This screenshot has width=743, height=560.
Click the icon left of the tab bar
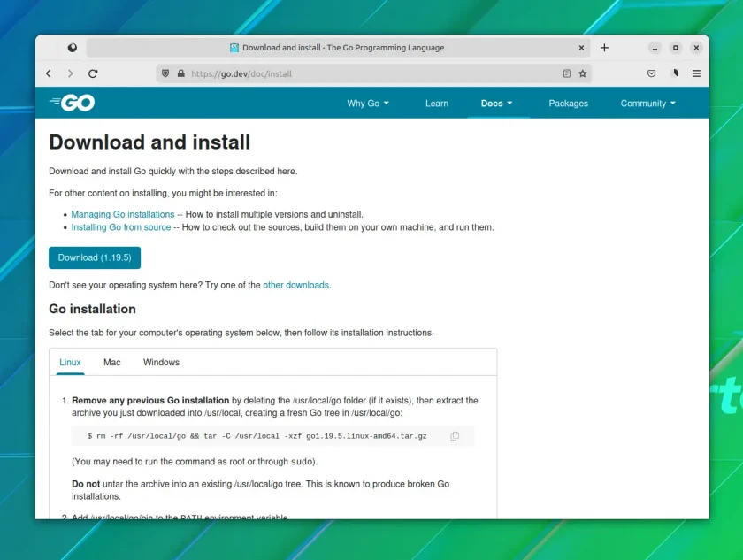(x=72, y=48)
